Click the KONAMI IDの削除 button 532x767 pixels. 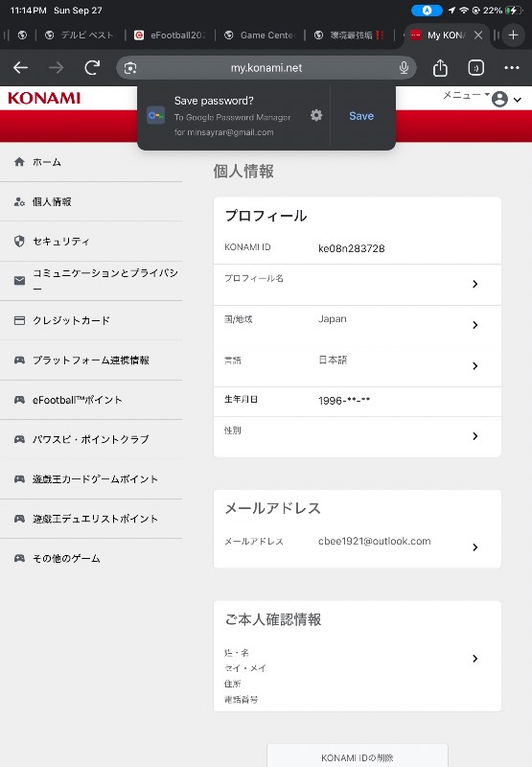[x=358, y=757]
